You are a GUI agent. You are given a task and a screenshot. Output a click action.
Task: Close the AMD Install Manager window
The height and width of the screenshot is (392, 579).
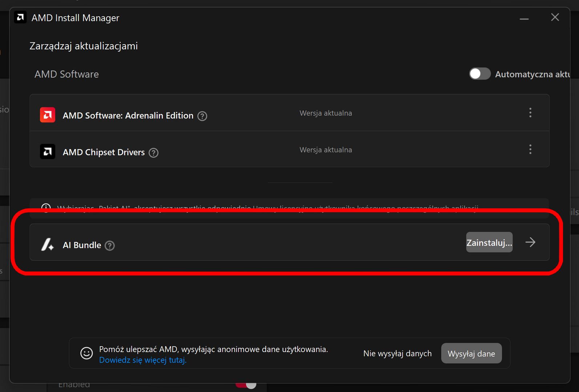(x=555, y=17)
